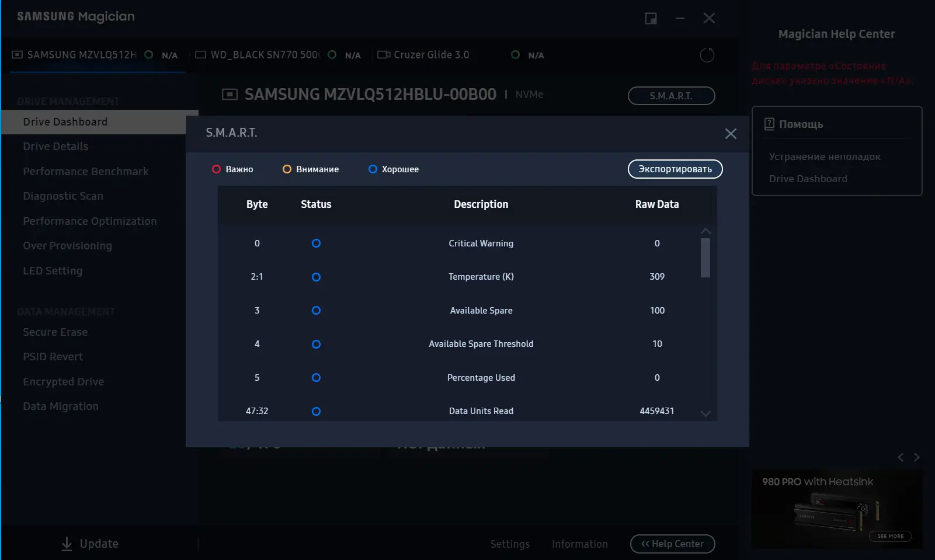Click status circle for Available Spare Threshold
Image resolution: width=935 pixels, height=560 pixels.
[316, 344]
